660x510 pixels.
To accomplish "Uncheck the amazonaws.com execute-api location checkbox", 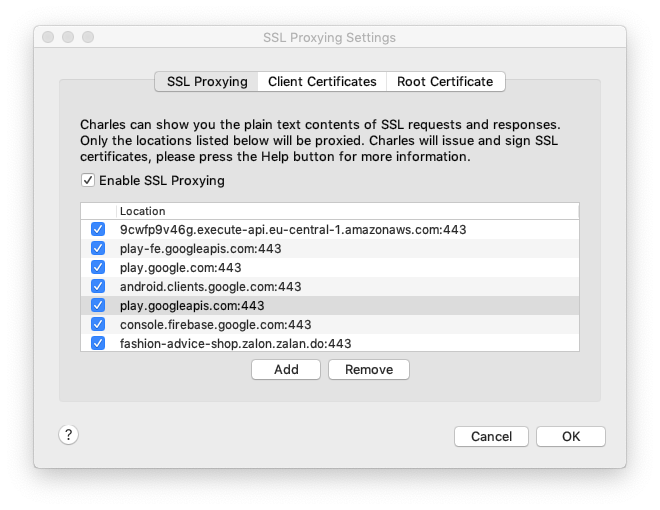I will [x=98, y=229].
